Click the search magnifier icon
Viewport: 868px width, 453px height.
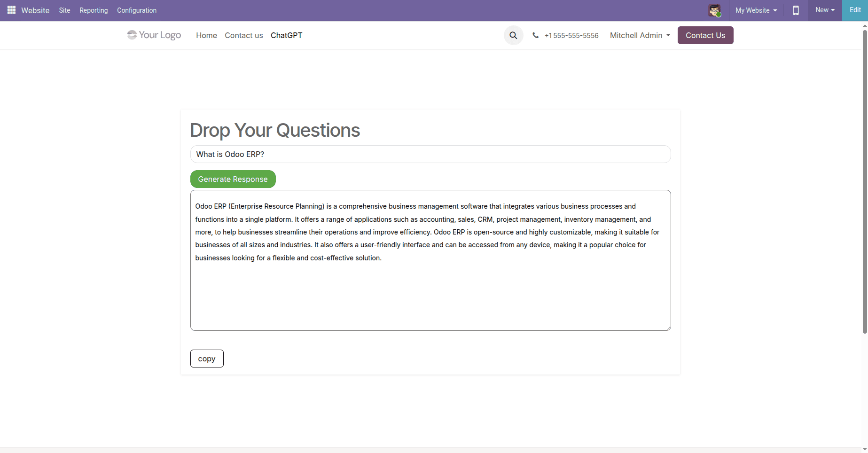coord(513,35)
